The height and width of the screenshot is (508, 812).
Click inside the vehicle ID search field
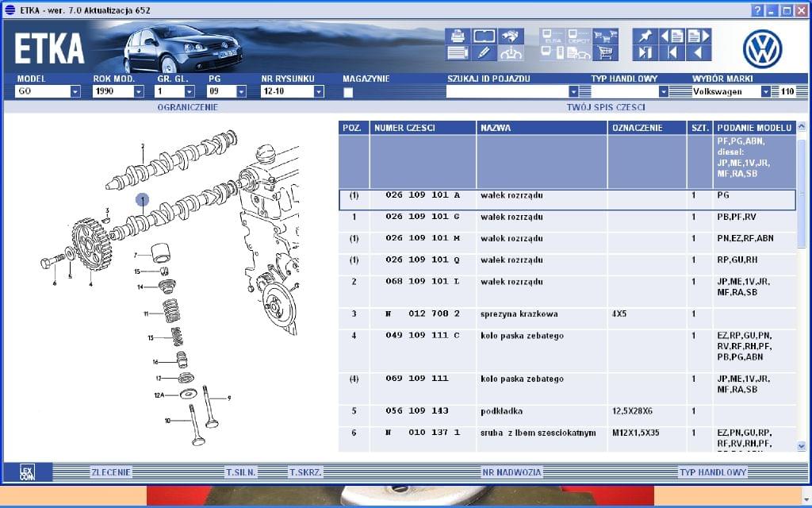(x=507, y=92)
